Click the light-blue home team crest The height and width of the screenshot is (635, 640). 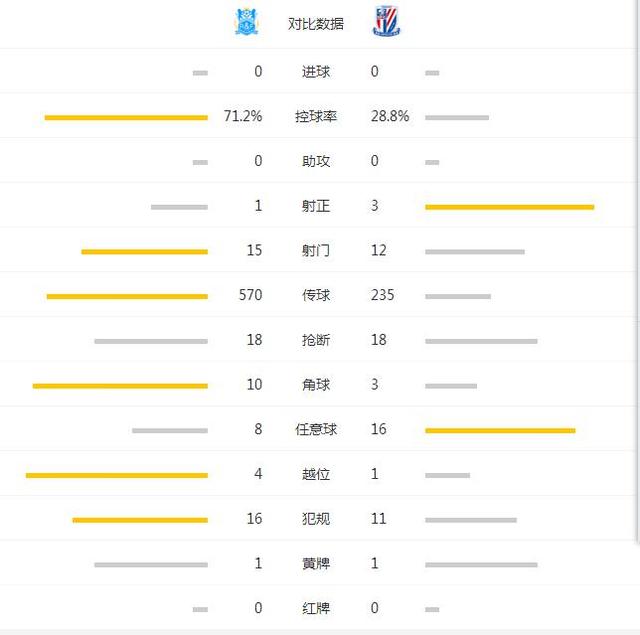[x=245, y=22]
